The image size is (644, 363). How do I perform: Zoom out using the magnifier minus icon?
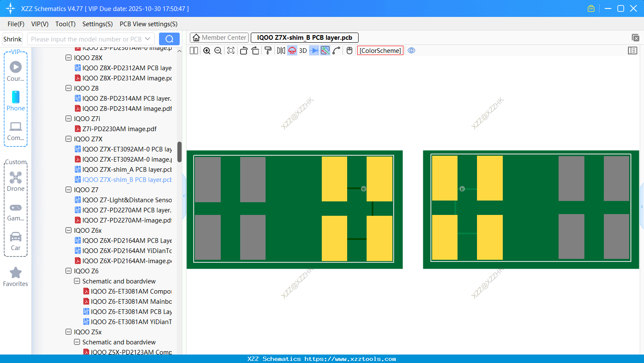tap(217, 50)
